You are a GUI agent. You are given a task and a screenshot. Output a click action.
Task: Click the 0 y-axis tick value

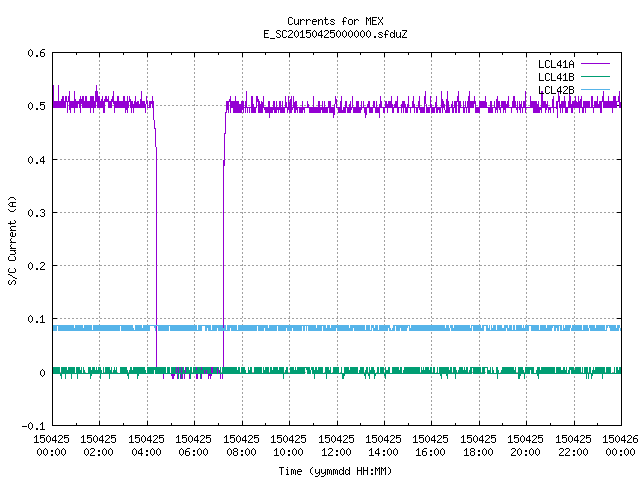click(42, 373)
